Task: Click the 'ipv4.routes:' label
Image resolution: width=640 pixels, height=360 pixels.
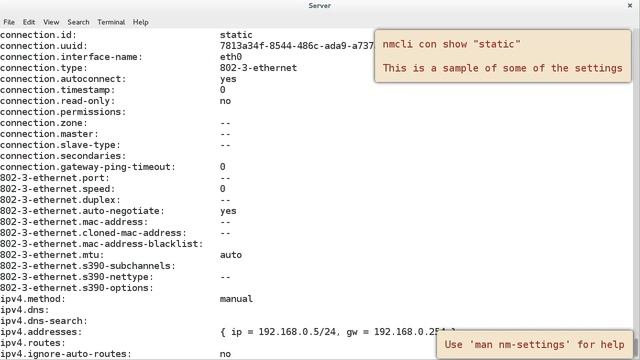Action: (33, 343)
